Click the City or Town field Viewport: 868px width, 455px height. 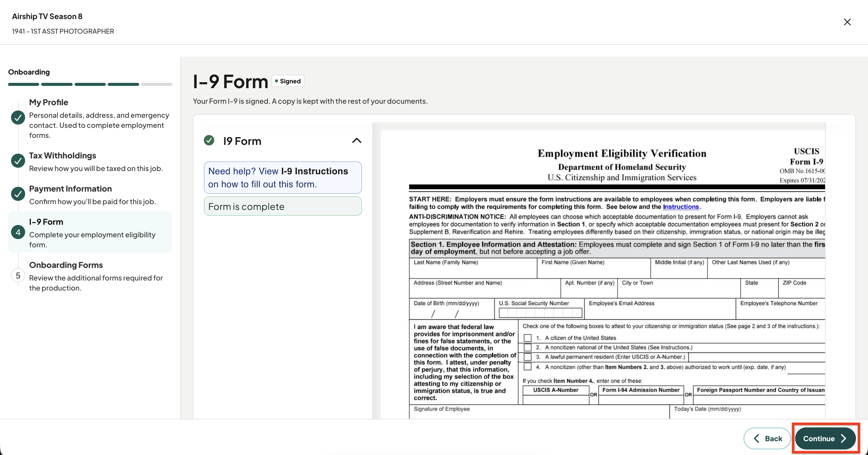pyautogui.click(x=679, y=288)
